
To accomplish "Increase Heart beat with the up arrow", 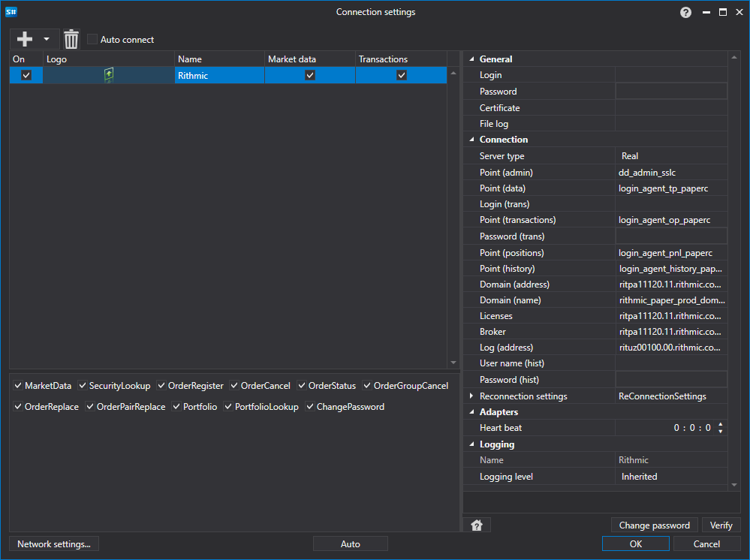I will click(720, 424).
